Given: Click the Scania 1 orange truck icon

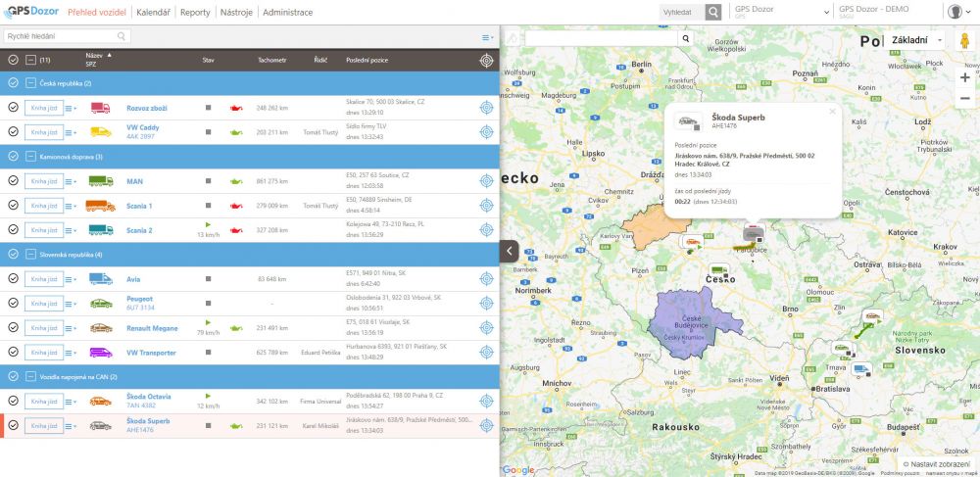Looking at the screenshot, I should point(100,206).
